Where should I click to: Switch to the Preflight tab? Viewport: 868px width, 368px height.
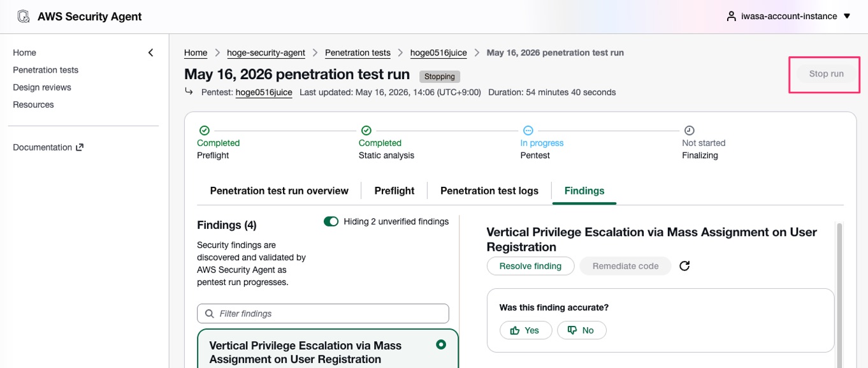point(394,191)
